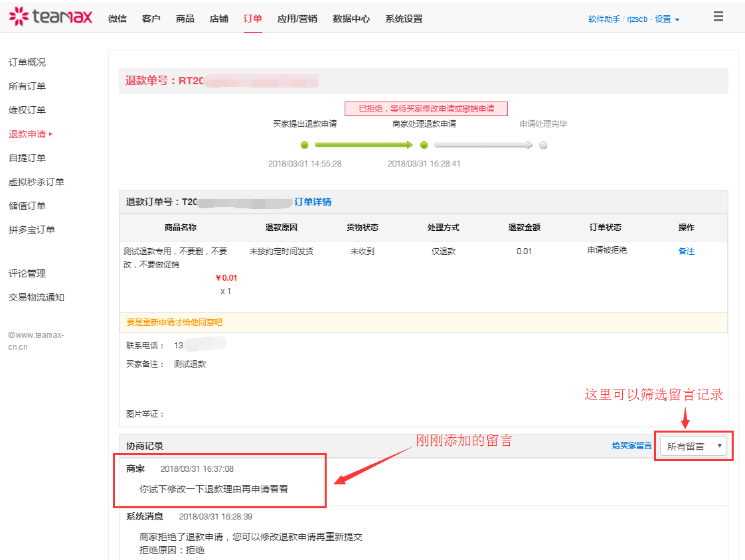Click the 商家处理退款申请 step dot

click(424, 145)
